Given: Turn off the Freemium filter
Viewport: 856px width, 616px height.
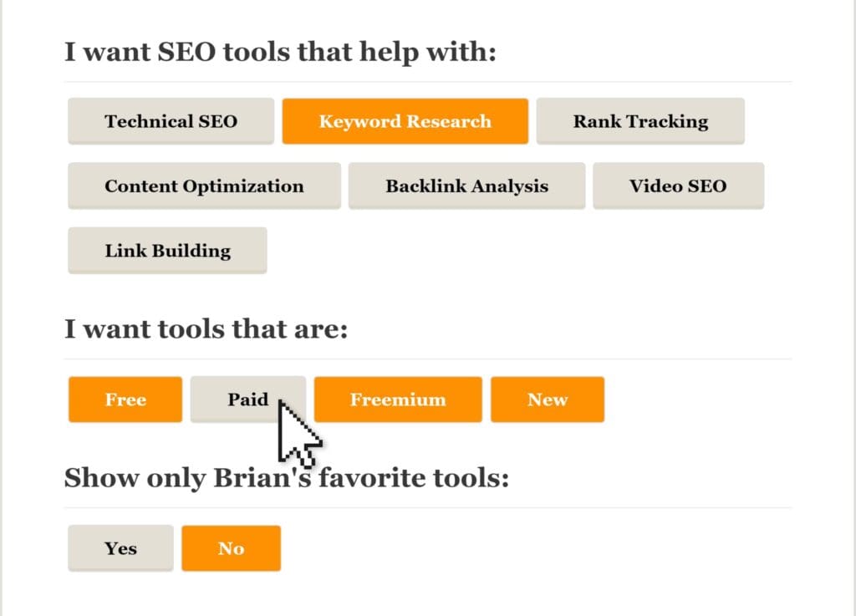Looking at the screenshot, I should (398, 400).
